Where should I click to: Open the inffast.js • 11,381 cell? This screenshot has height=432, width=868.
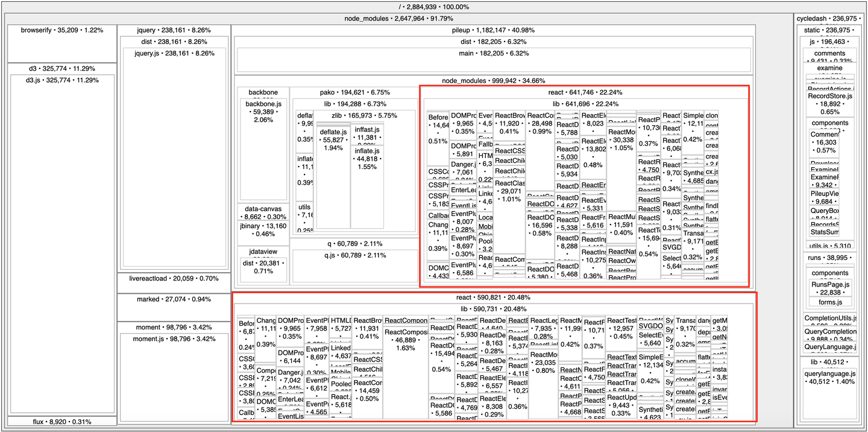pyautogui.click(x=367, y=136)
